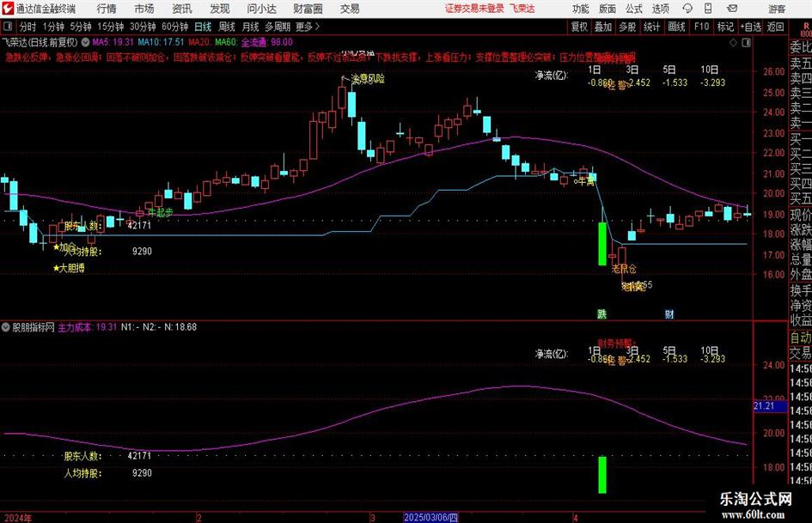Switch to 15分钟 period tab
812x523 pixels.
[x=111, y=27]
